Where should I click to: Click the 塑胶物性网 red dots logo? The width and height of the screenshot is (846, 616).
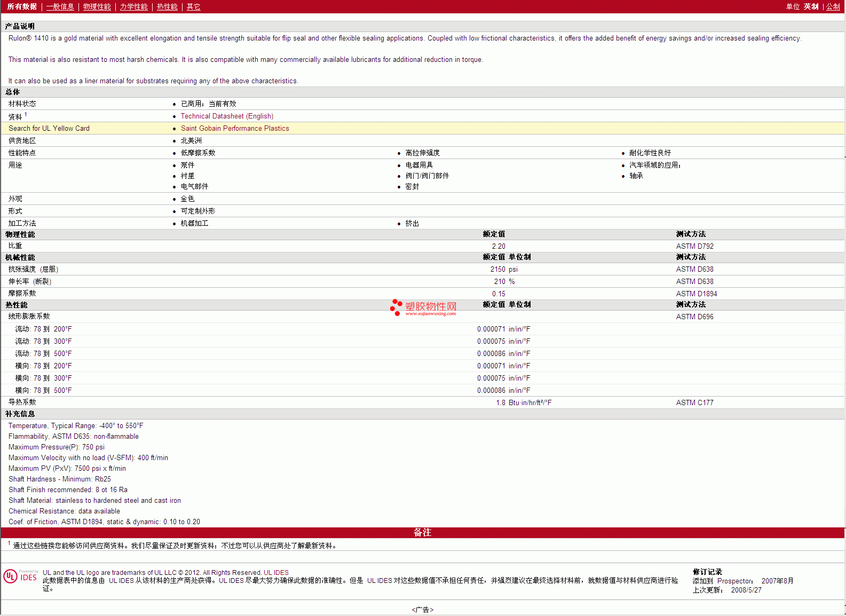(396, 307)
